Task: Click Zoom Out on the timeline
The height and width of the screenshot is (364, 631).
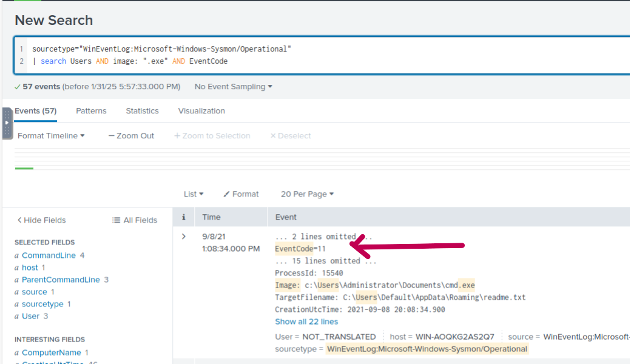Action: 131,136
